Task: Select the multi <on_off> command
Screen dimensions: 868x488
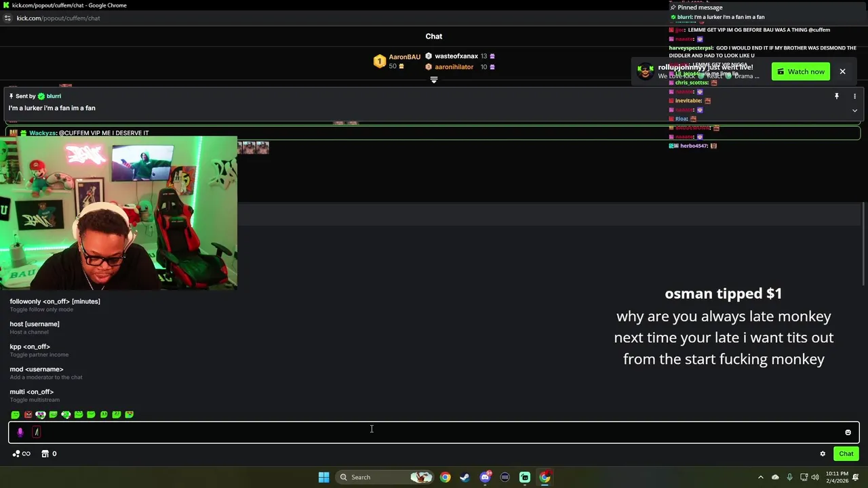Action: (x=35, y=395)
